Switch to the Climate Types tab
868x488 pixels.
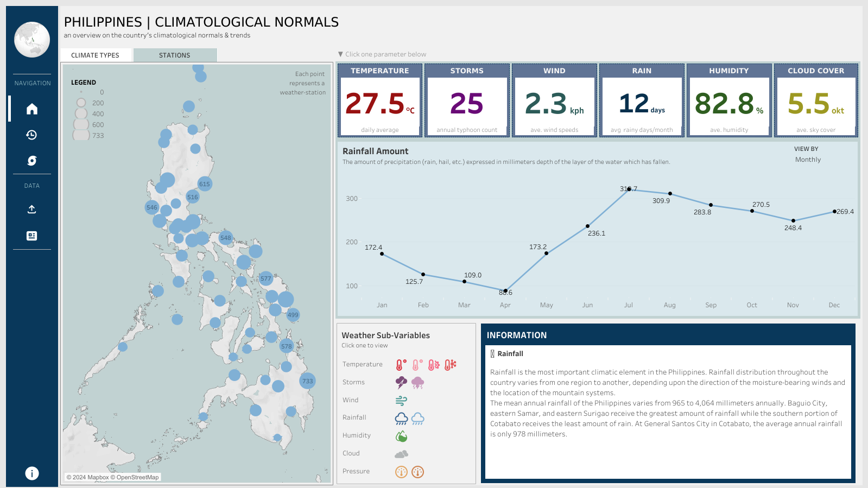coord(95,55)
